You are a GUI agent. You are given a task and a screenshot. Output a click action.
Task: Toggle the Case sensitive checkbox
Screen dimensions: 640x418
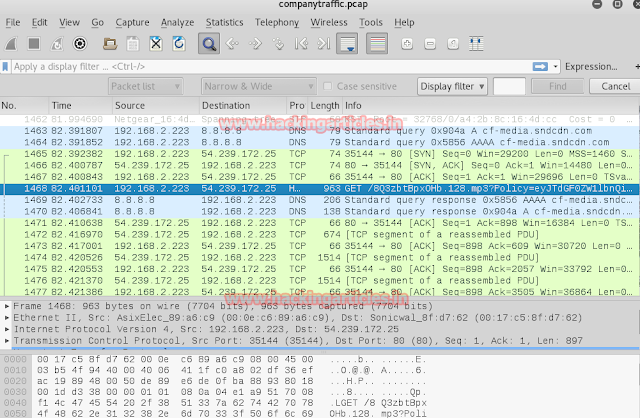pos(327,87)
